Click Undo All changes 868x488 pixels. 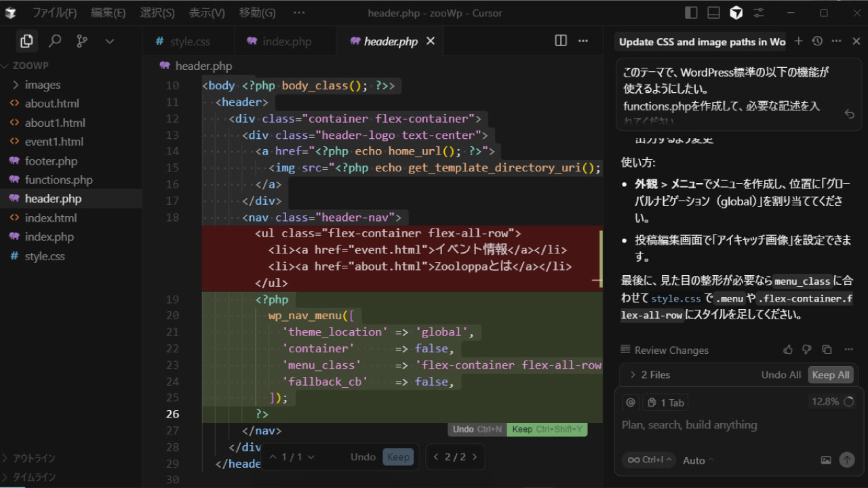(x=781, y=375)
